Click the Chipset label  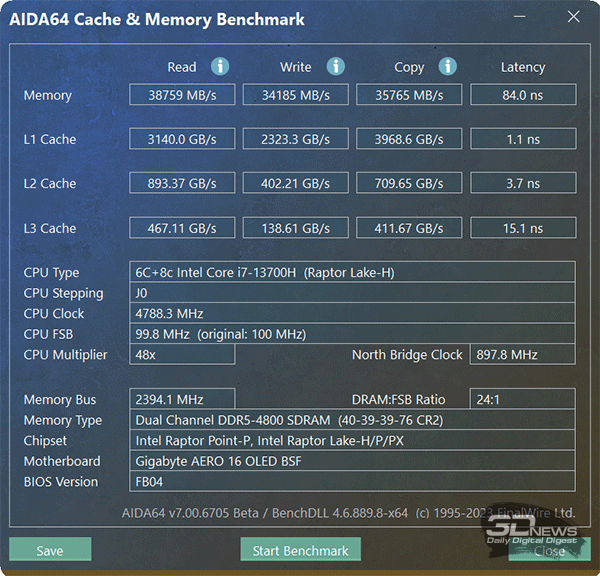click(45, 441)
